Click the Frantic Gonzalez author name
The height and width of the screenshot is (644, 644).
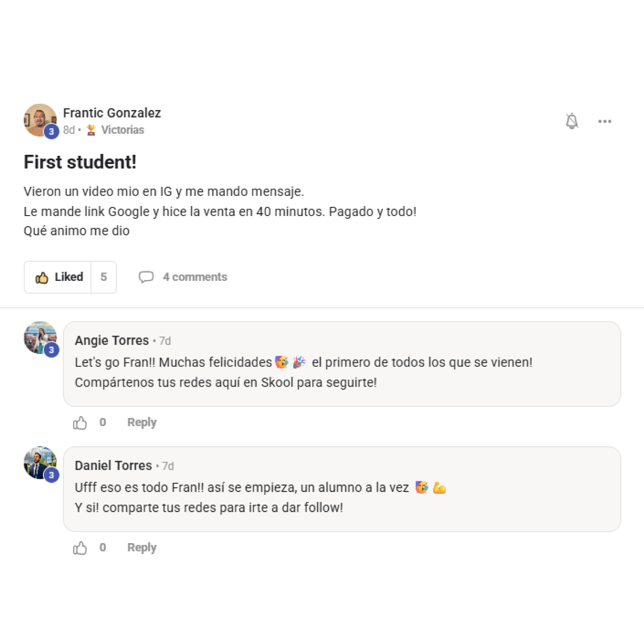(x=112, y=113)
